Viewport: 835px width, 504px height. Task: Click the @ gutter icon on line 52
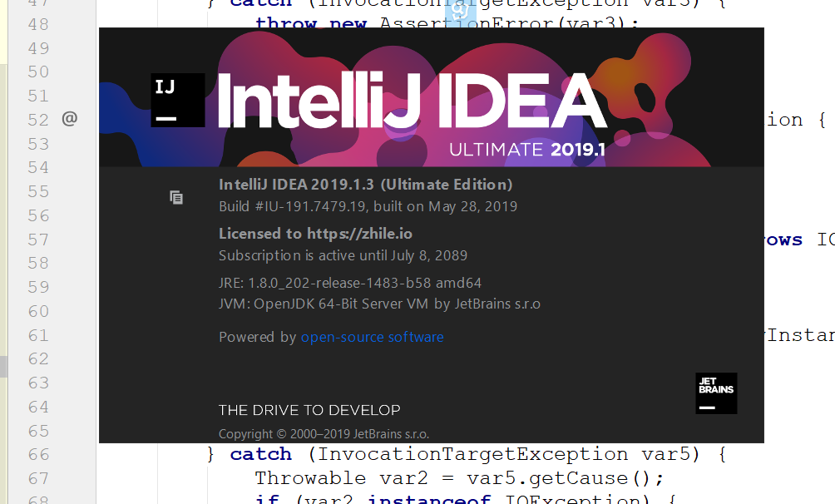point(69,119)
